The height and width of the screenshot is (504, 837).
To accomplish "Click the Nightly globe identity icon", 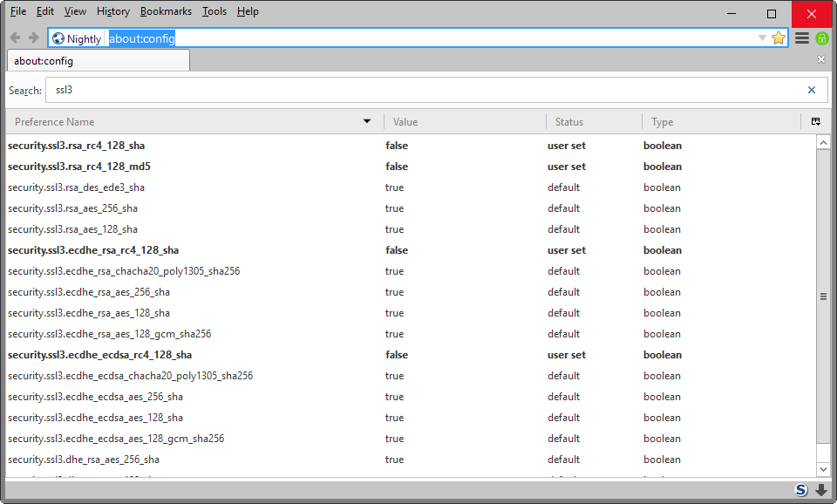I will 58,38.
